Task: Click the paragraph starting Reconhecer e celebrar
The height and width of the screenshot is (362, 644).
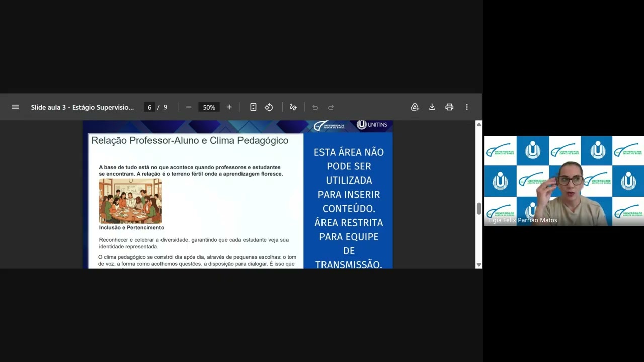Action: point(194,243)
